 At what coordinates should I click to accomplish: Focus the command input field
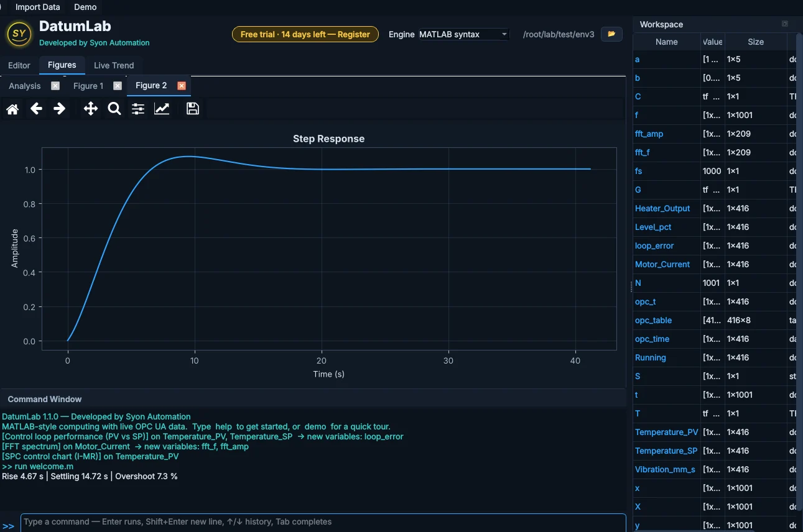click(323, 522)
